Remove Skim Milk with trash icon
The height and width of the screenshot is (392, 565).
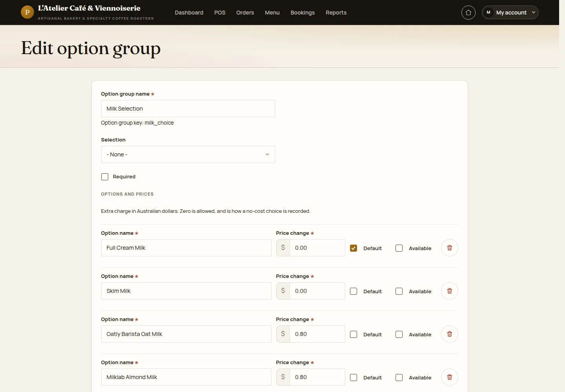tap(450, 291)
